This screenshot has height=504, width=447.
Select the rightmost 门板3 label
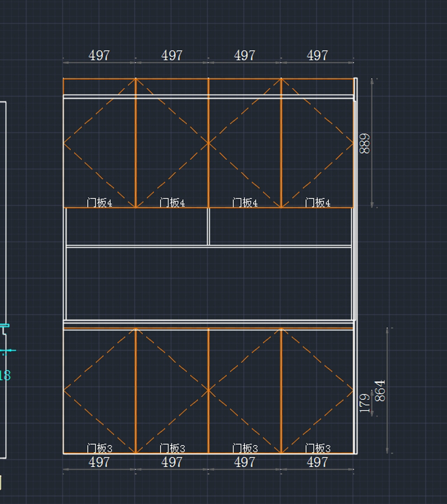click(318, 448)
